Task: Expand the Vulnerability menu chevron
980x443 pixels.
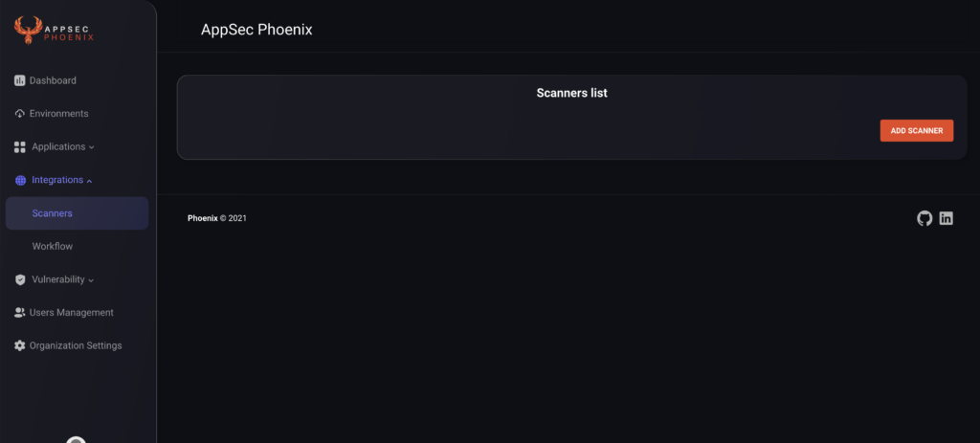Action: 91,280
